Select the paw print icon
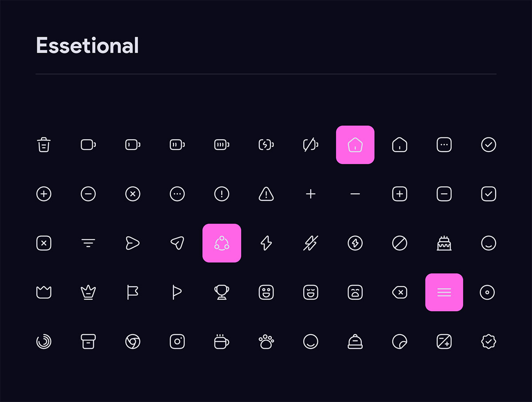The image size is (532, 402). [266, 341]
